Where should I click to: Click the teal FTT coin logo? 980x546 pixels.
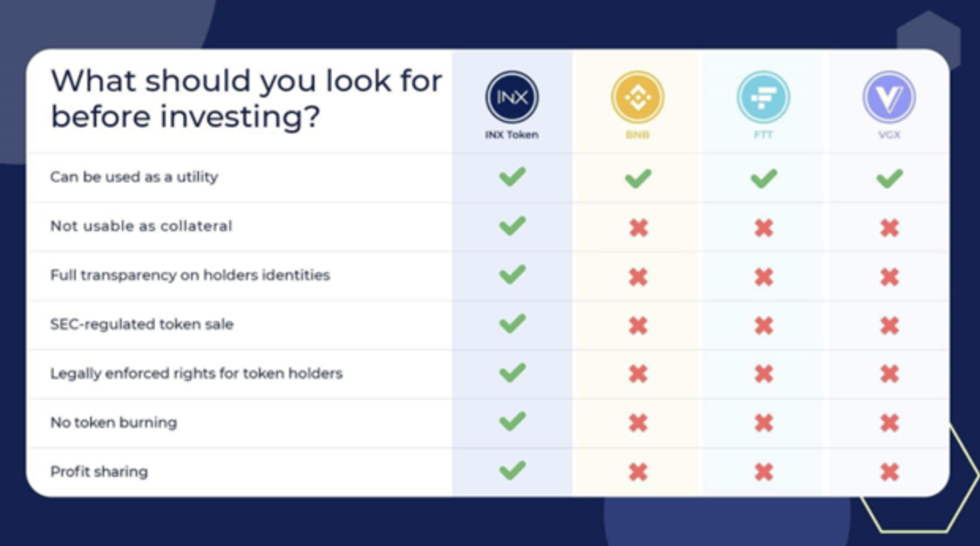click(x=763, y=97)
